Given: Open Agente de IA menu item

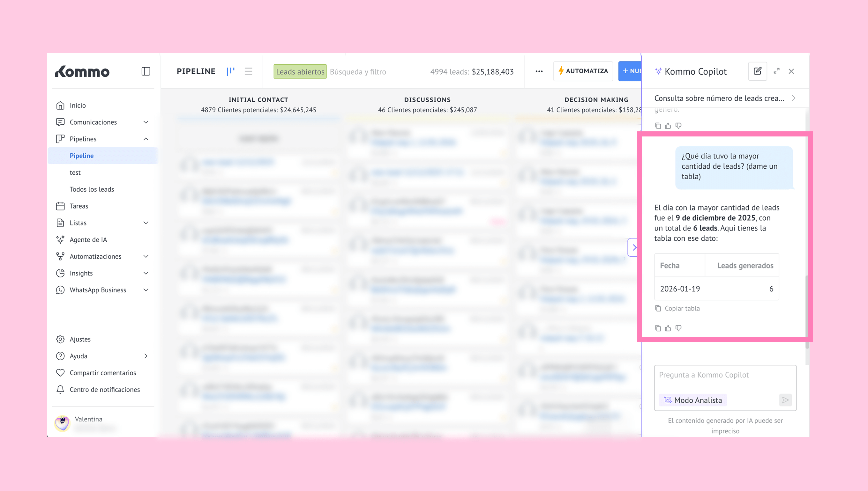Looking at the screenshot, I should 88,239.
